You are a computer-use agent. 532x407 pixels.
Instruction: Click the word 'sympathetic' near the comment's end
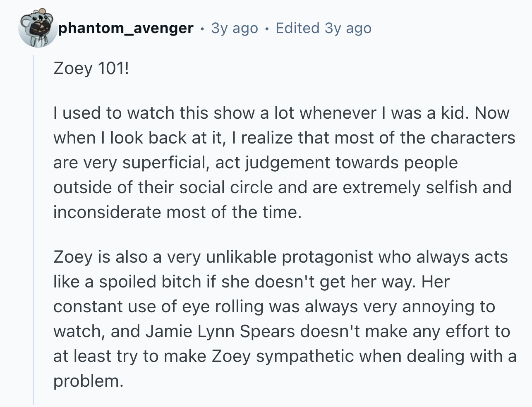(305, 356)
